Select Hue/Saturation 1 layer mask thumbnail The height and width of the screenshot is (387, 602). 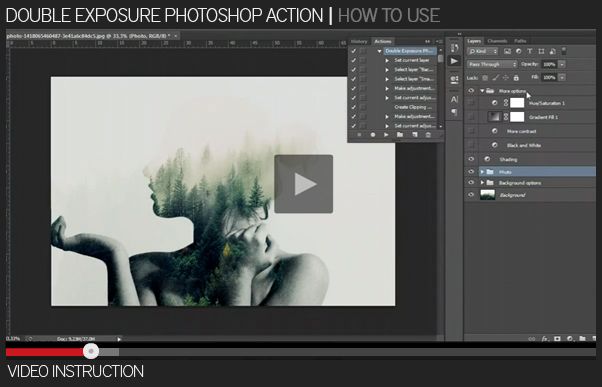[x=517, y=103]
